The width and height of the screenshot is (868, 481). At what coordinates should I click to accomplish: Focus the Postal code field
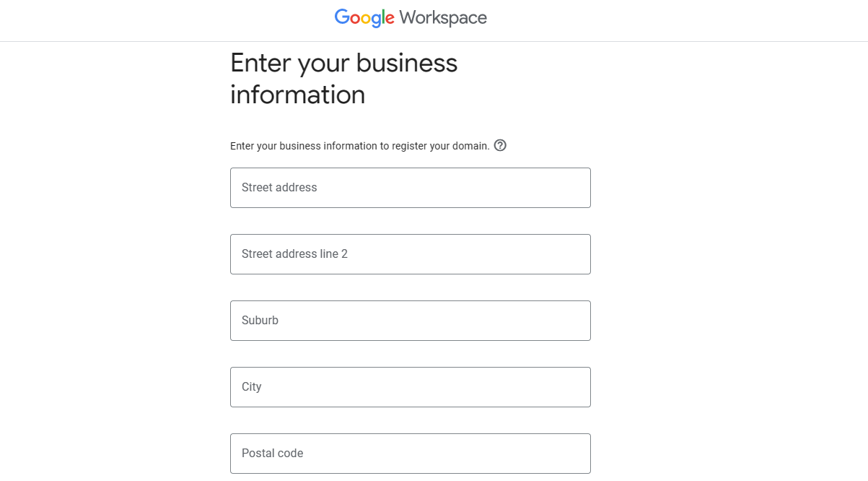point(411,454)
